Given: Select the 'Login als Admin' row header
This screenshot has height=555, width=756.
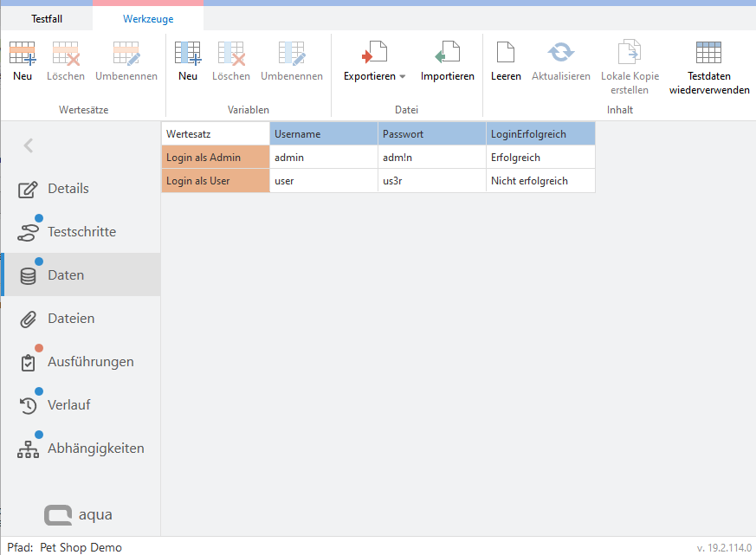Looking at the screenshot, I should pos(215,158).
